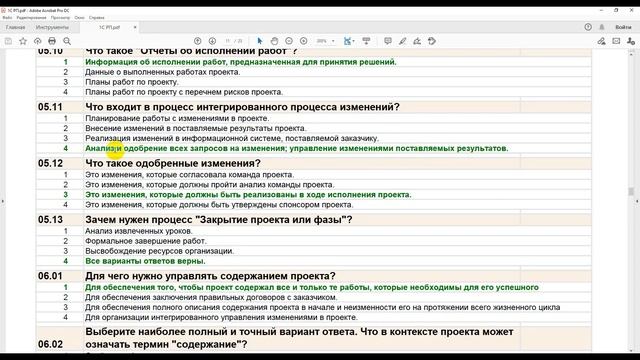Click answer 'Данные о выполненных работах проекта.'
Viewport: 640px width, 360px height.
coord(162,72)
